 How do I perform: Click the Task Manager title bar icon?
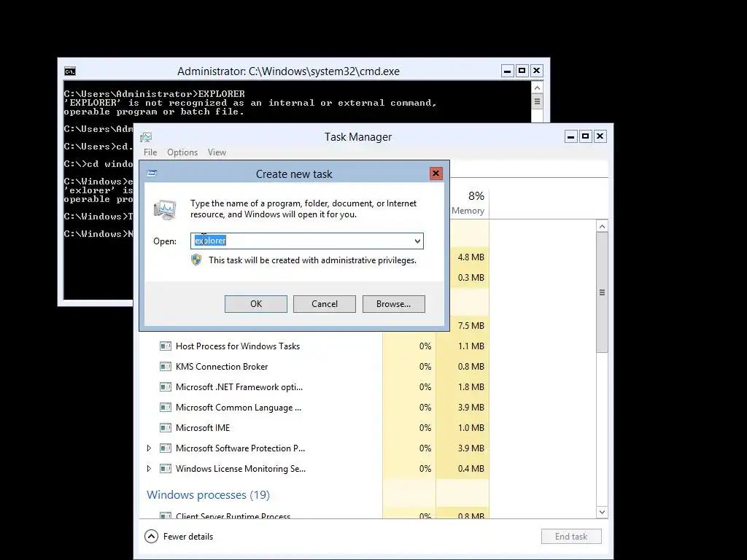click(x=146, y=137)
